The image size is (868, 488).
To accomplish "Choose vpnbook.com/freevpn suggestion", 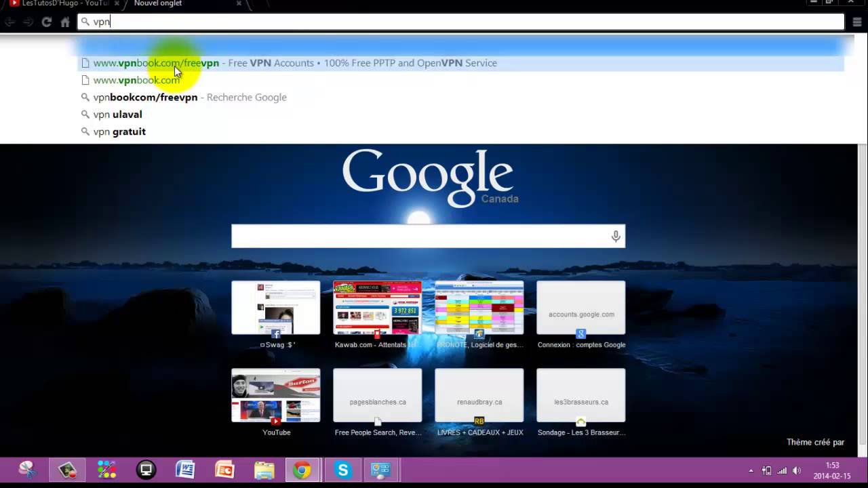I will (461, 63).
